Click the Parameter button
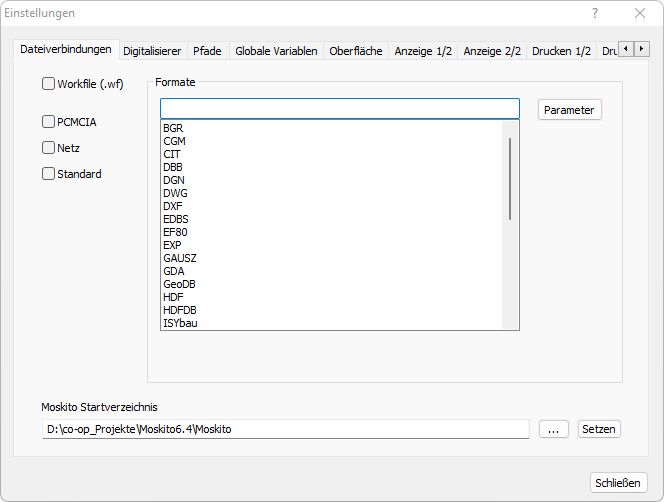This screenshot has height=502, width=664. pos(569,110)
